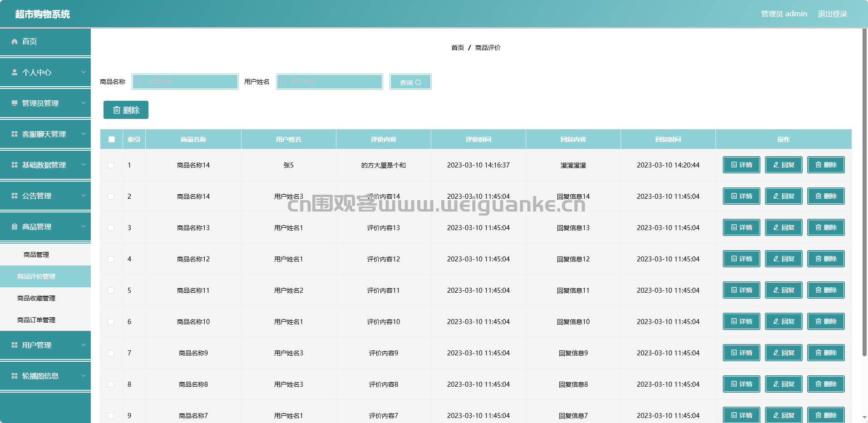Click 删除 for row 4 商品名称12

826,259
